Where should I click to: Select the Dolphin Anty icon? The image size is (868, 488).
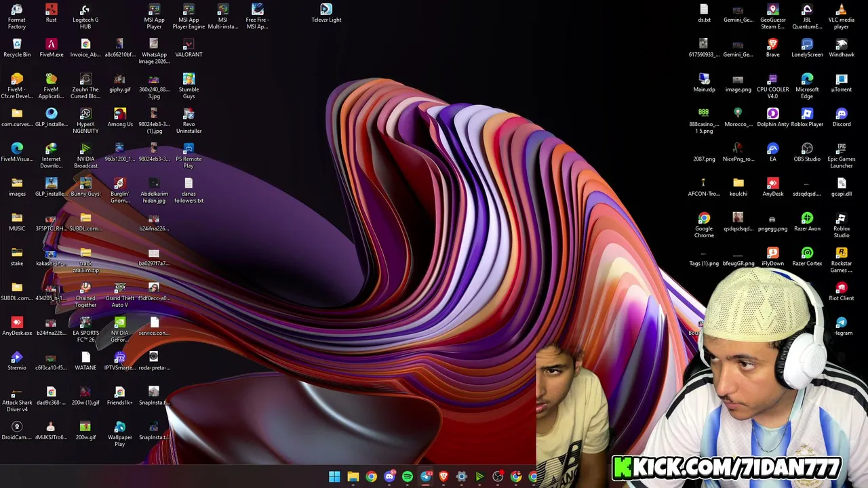point(772,117)
